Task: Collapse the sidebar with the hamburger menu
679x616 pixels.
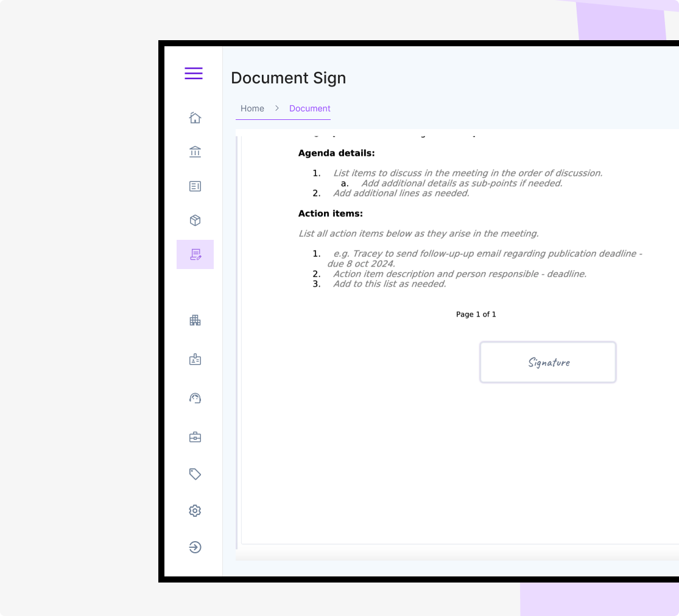Action: coord(193,73)
